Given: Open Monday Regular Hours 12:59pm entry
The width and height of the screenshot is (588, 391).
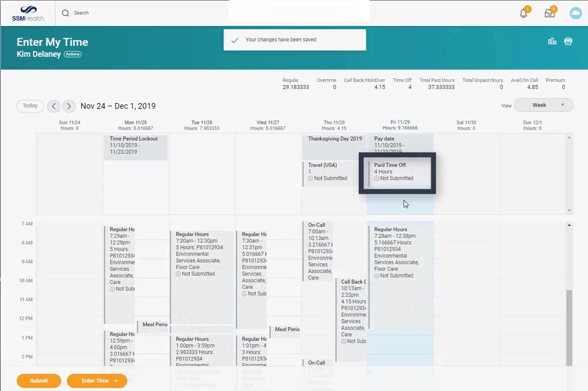Looking at the screenshot, I should coord(119,348).
